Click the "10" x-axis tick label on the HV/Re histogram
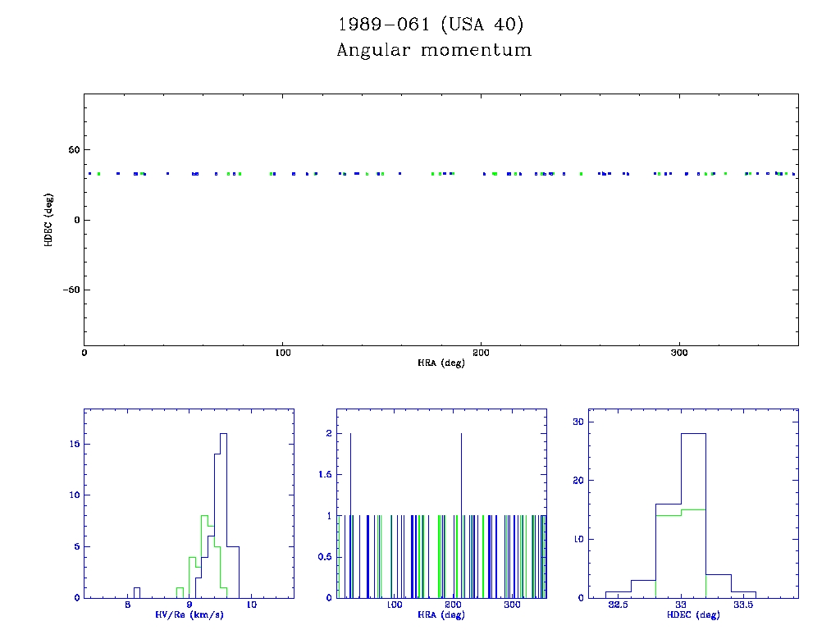Screen dimensions: 840x630 pyautogui.click(x=251, y=605)
